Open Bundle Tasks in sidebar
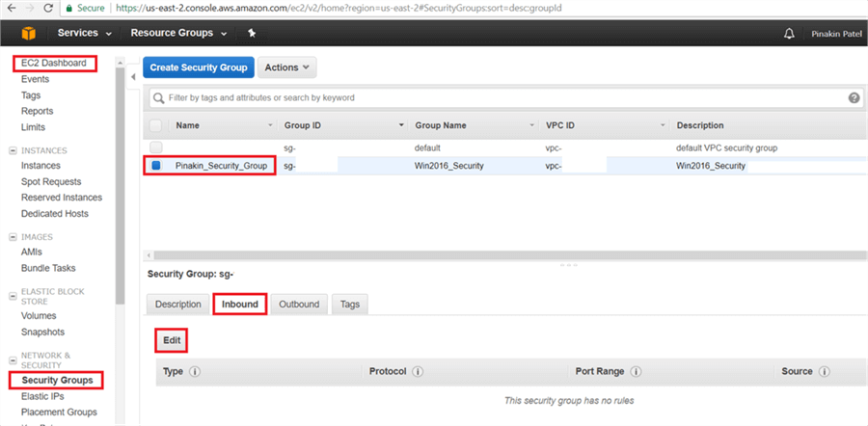The image size is (868, 426). click(48, 268)
